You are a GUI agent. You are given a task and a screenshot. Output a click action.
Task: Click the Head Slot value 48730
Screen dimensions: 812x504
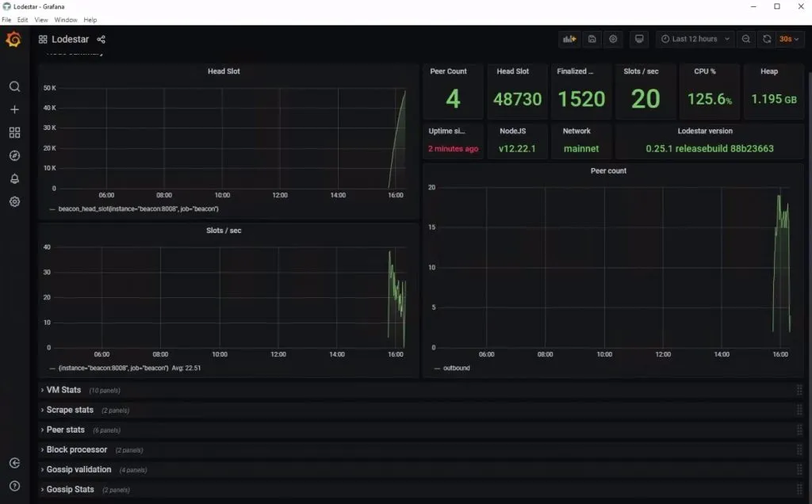pyautogui.click(x=517, y=99)
